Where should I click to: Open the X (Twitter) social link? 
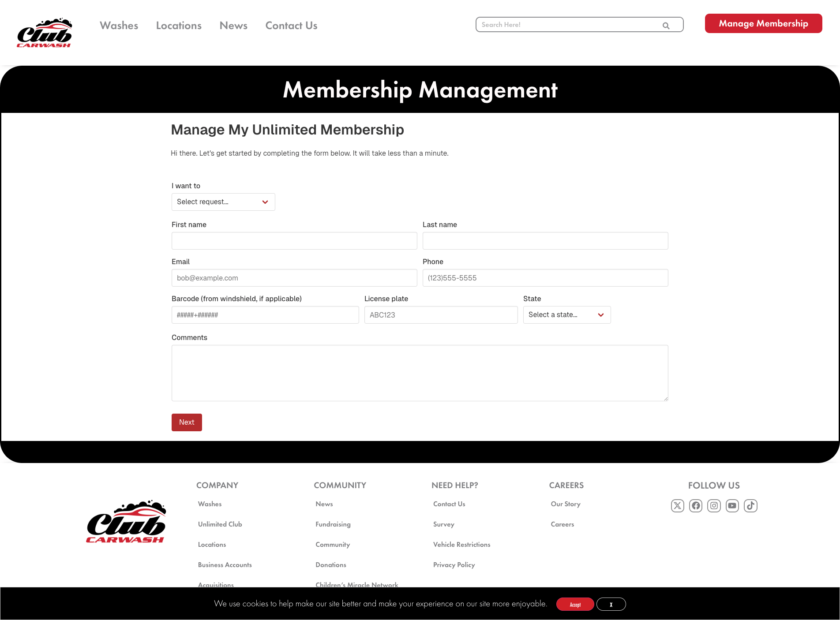pos(677,506)
